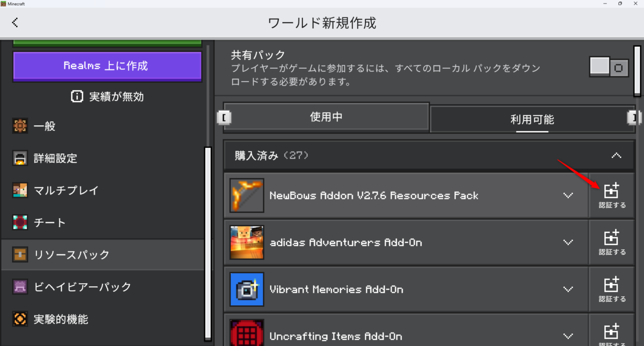Switch to the 使用中 tab

coord(326,117)
